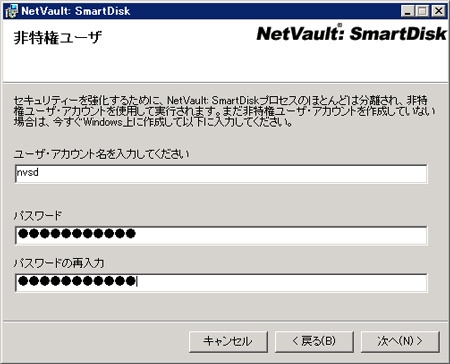Image resolution: width=450 pixels, height=364 pixels.
Task: Close the SmartDisk setup dialog
Action: [x=439, y=11]
